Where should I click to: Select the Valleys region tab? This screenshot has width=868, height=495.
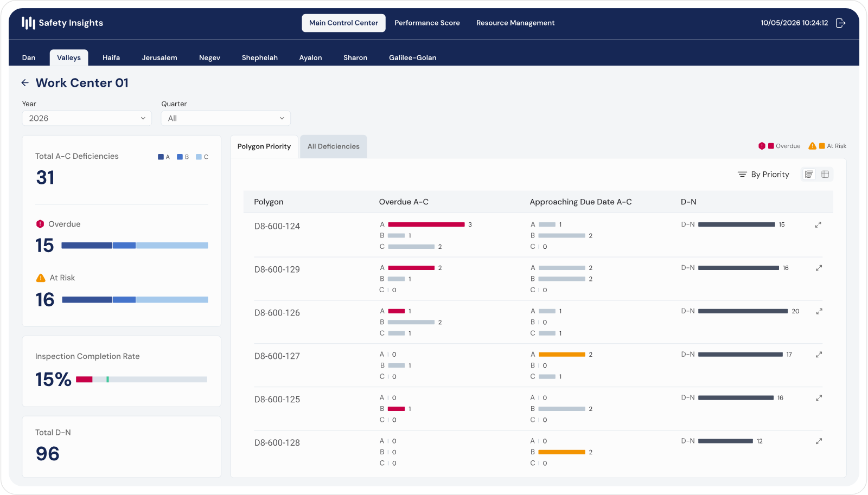[69, 57]
